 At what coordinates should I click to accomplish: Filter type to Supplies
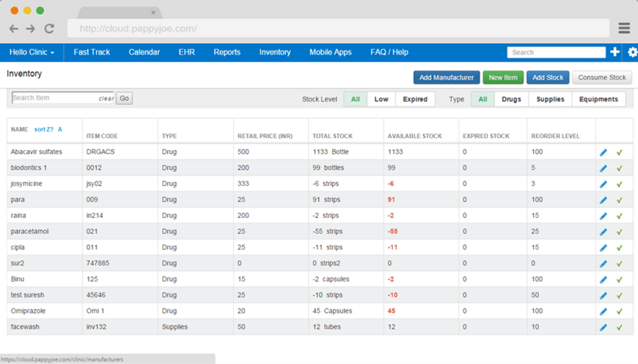(x=550, y=99)
